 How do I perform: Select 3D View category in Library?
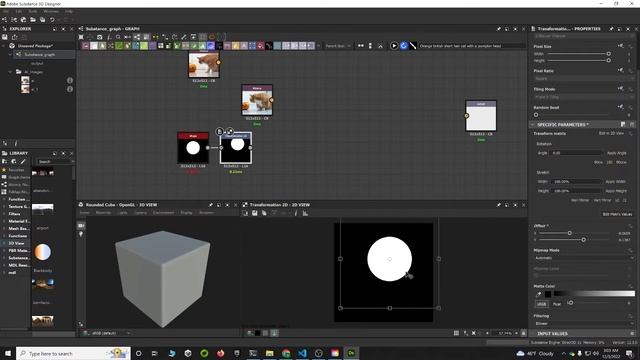16,243
